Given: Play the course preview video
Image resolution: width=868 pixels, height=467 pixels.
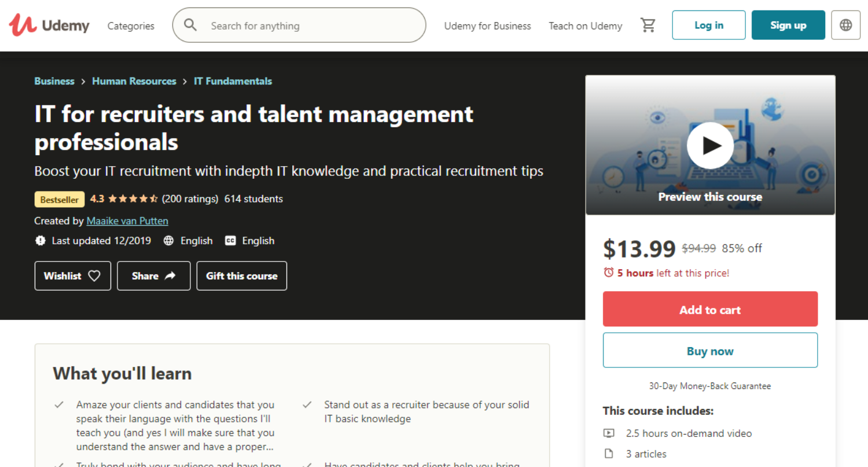Looking at the screenshot, I should coord(710,146).
